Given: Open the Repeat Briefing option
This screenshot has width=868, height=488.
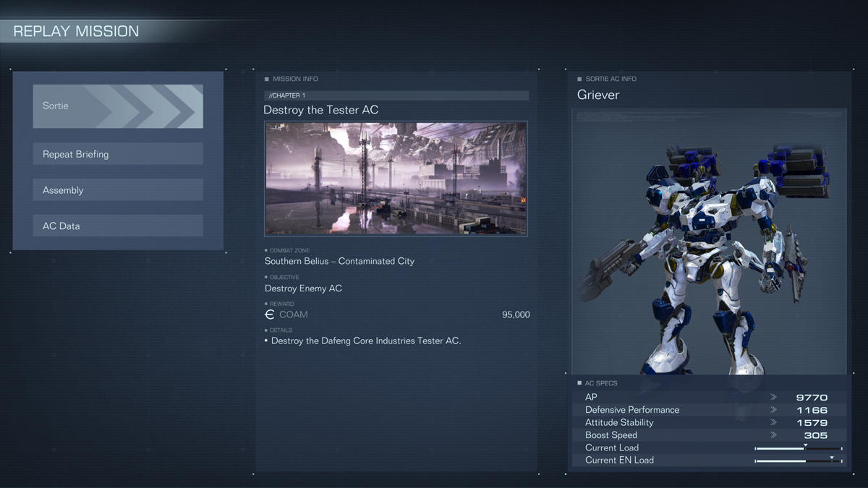Looking at the screenshot, I should coord(118,154).
